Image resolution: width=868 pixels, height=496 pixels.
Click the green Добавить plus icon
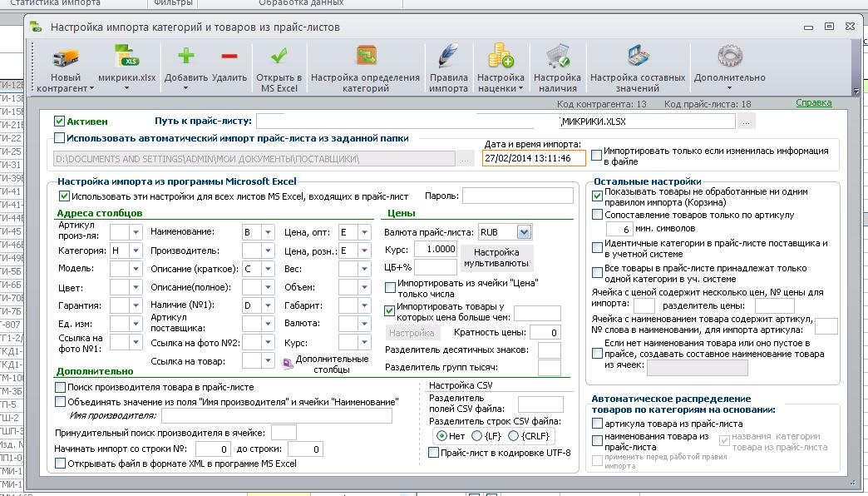[x=186, y=56]
